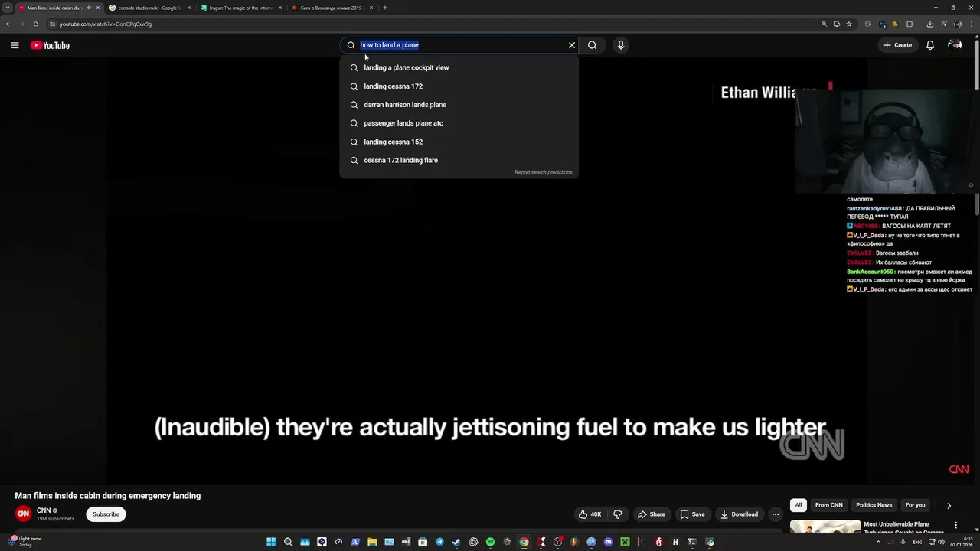Click into the YouTube search field

coord(459,45)
